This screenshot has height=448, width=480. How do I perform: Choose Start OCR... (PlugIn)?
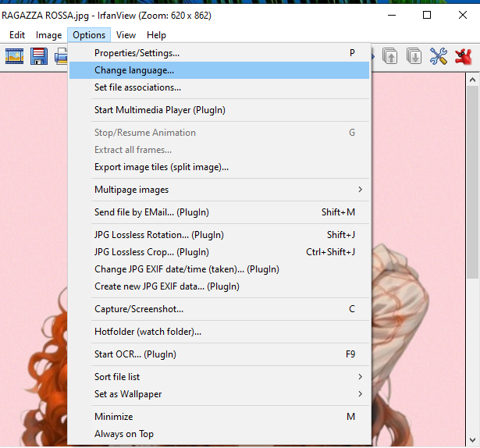click(x=219, y=354)
